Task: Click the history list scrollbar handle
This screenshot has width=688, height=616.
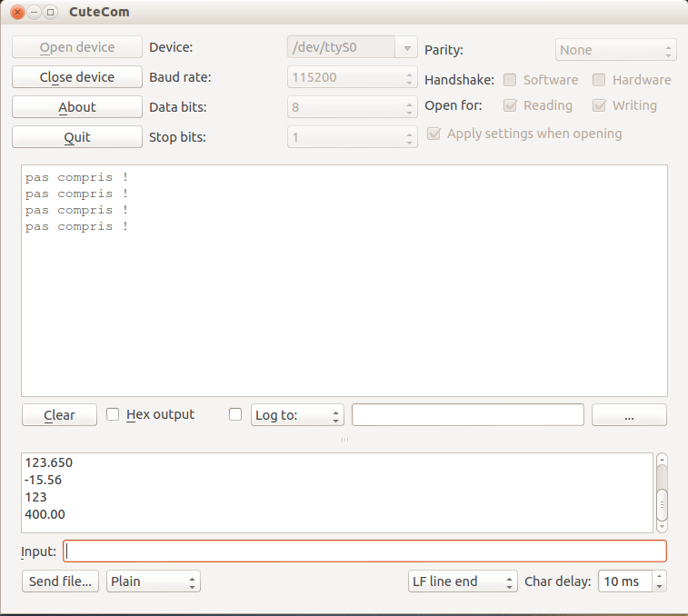Action: (x=662, y=505)
